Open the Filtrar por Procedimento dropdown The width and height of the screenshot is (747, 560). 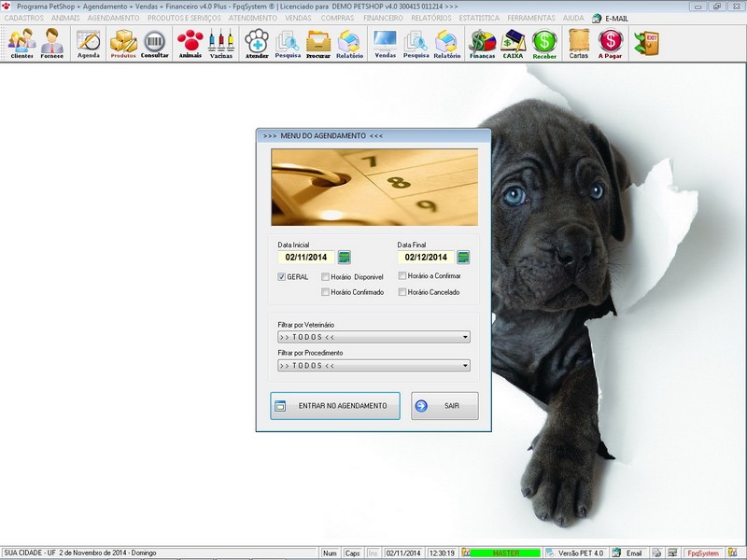pyautogui.click(x=465, y=365)
